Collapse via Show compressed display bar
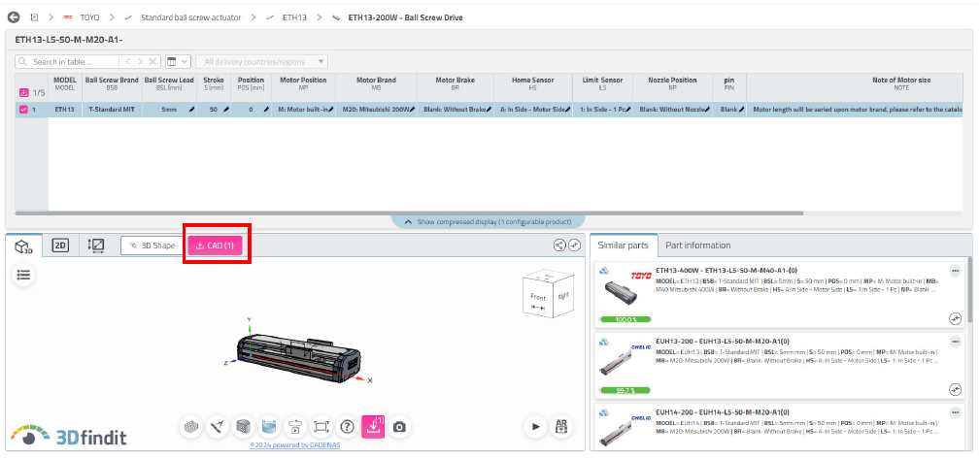Screen dimensions: 980x459 488,221
